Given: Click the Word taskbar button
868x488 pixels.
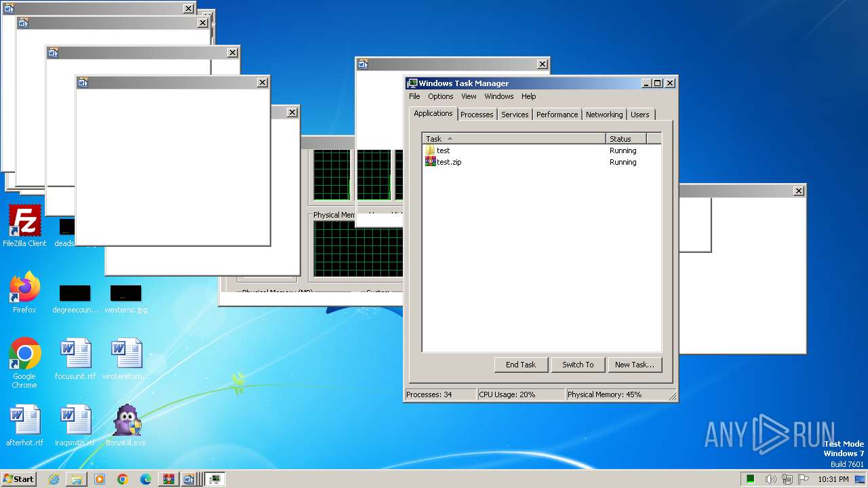Looking at the screenshot, I should pos(190,479).
